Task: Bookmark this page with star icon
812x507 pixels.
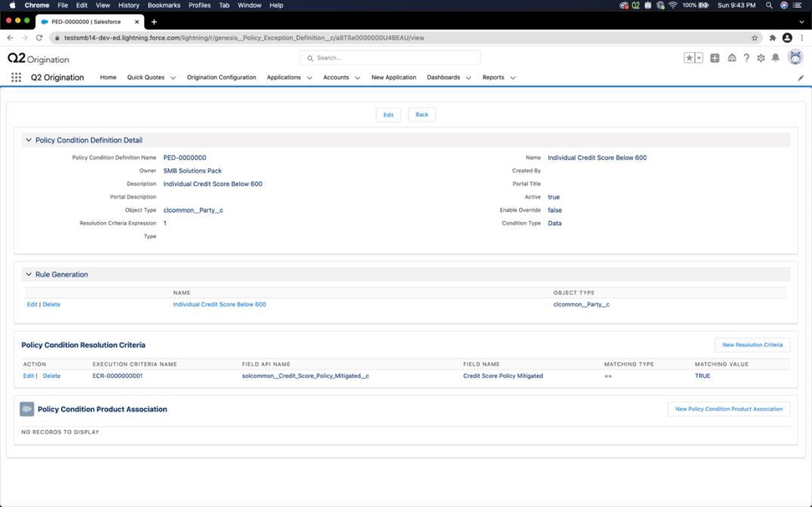Action: tap(755, 38)
